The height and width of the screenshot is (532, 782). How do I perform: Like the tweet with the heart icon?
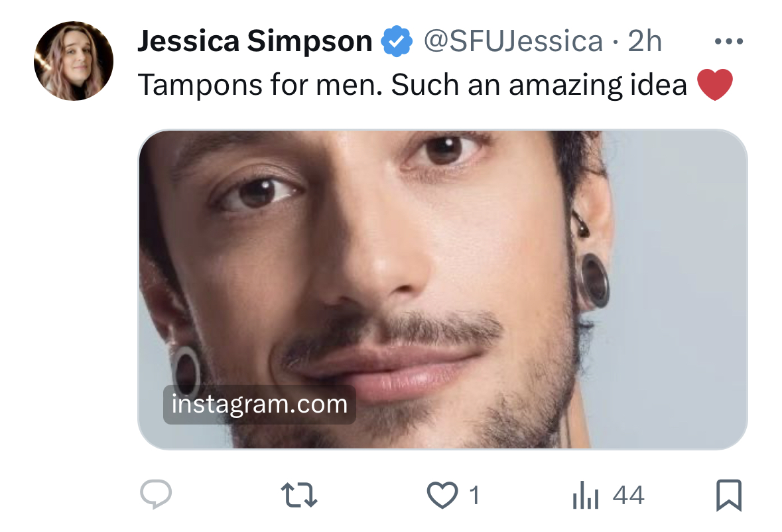[442, 495]
